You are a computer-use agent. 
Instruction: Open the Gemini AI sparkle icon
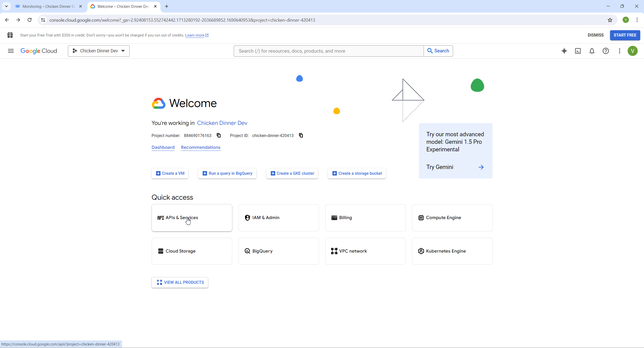point(564,51)
